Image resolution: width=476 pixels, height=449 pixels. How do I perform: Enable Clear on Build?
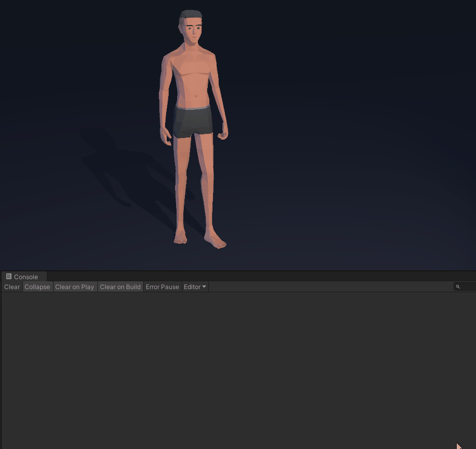[120, 287]
